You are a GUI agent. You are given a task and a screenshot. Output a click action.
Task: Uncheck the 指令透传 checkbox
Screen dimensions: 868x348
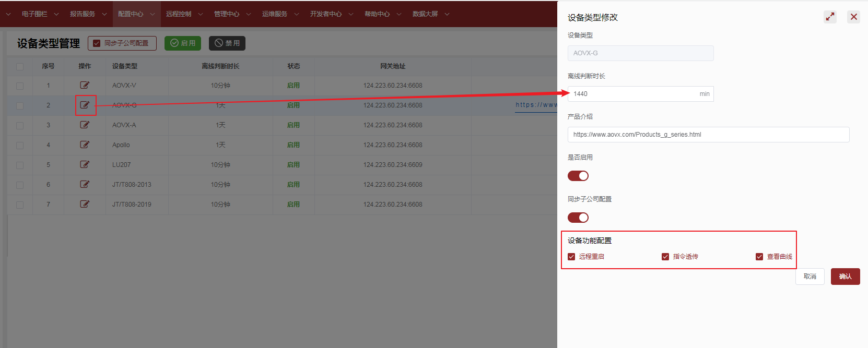(665, 257)
